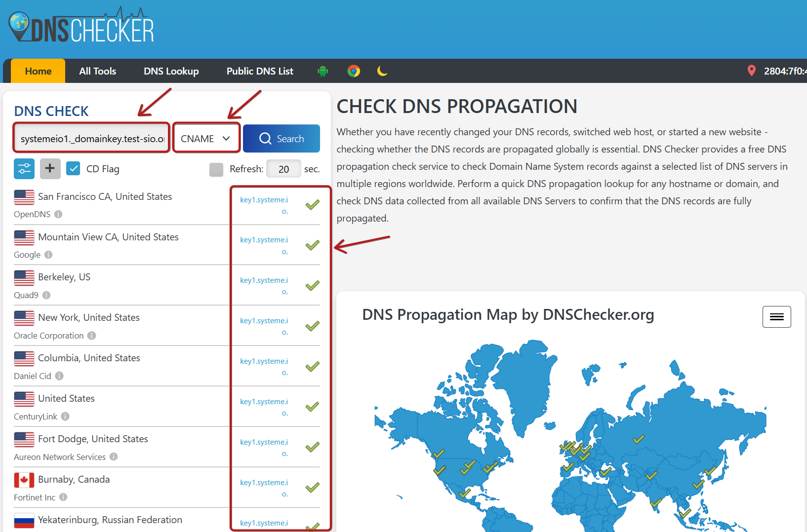807x532 pixels.
Task: Click info icon next to Google
Action: pos(48,255)
